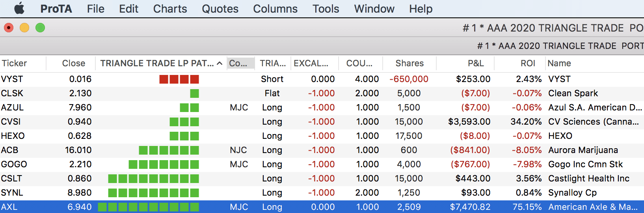This screenshot has width=644, height=213.
Task: Click the Aurora Marijuana name cell
Action: (583, 150)
